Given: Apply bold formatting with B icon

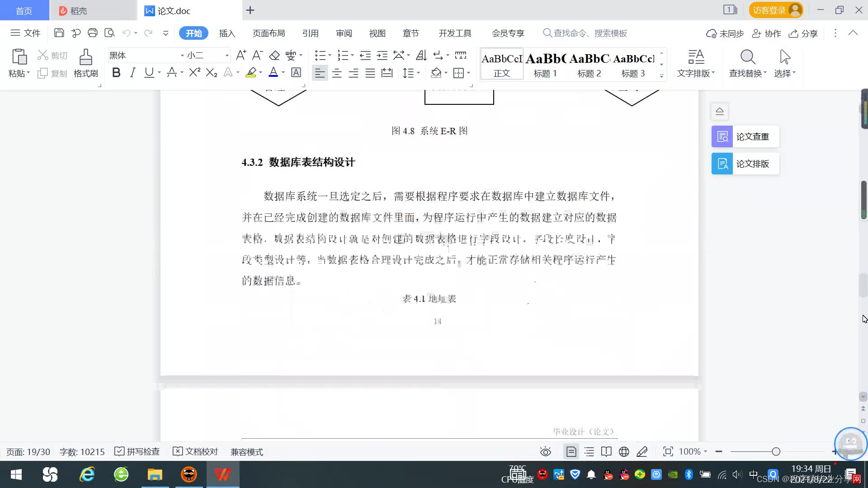Looking at the screenshot, I should click(x=116, y=73).
